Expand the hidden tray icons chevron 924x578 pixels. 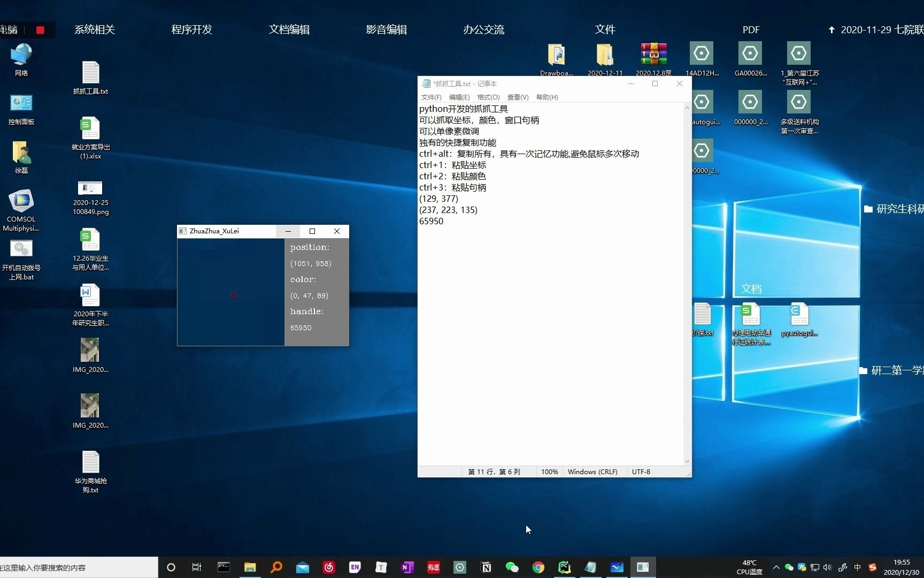pos(776,567)
